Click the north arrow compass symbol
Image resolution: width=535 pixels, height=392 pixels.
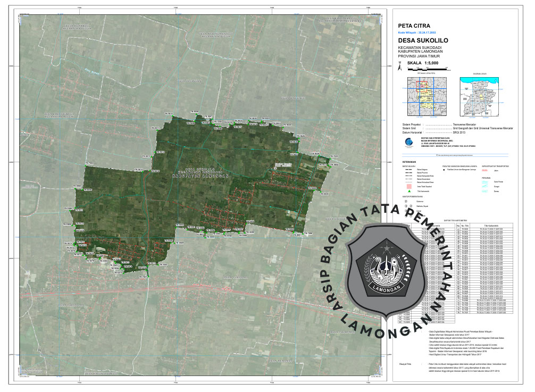[x=399, y=66]
